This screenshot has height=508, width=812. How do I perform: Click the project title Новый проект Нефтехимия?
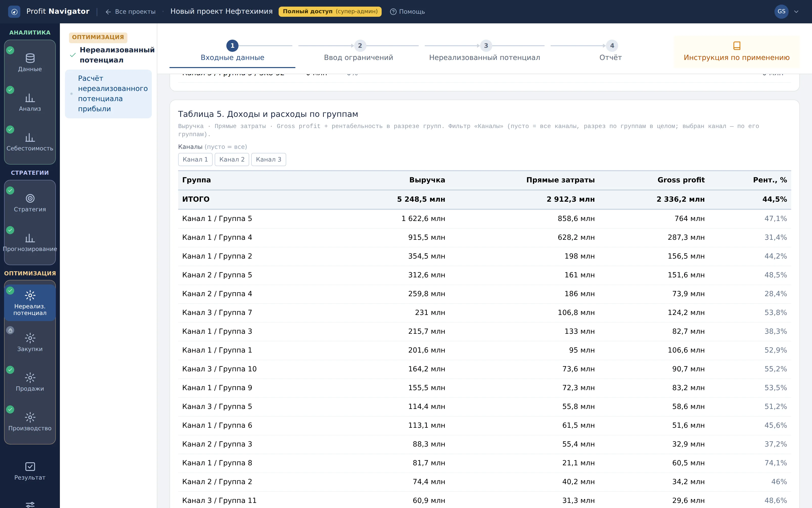(222, 11)
